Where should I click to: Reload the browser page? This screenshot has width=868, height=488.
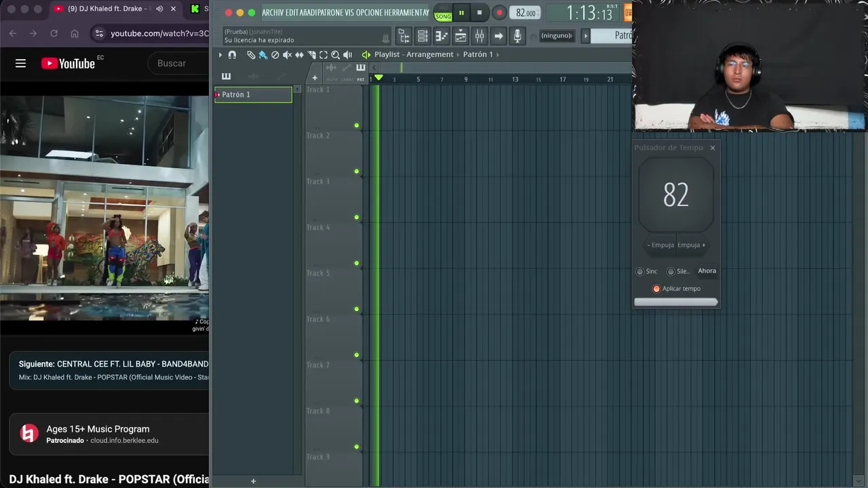(54, 33)
